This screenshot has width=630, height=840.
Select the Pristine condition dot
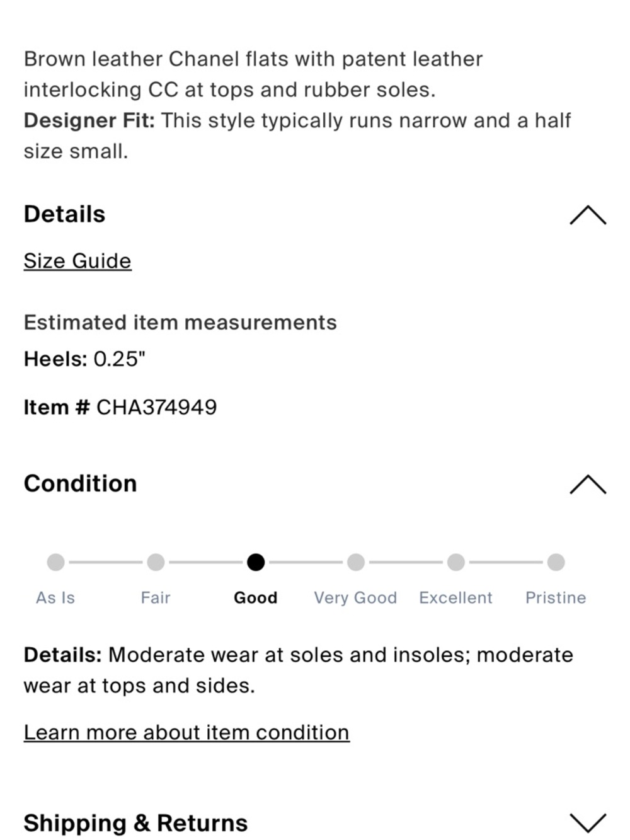click(x=556, y=562)
